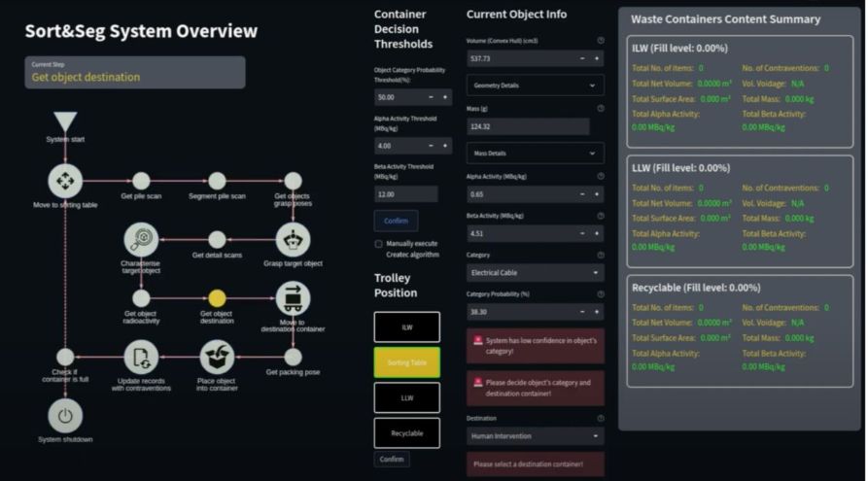
Task: Toggle Manually execute Createc algorithm checkbox
Action: [379, 244]
